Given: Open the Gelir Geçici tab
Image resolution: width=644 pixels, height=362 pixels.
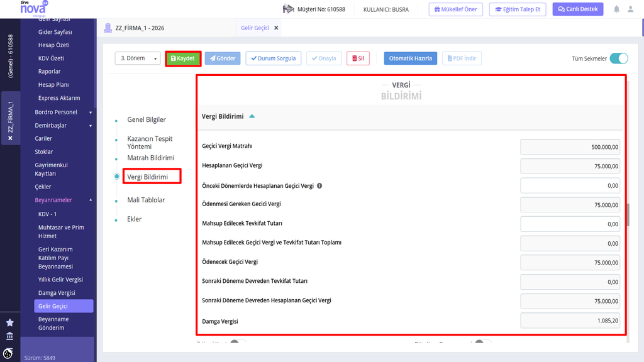Looking at the screenshot, I should tap(255, 28).
